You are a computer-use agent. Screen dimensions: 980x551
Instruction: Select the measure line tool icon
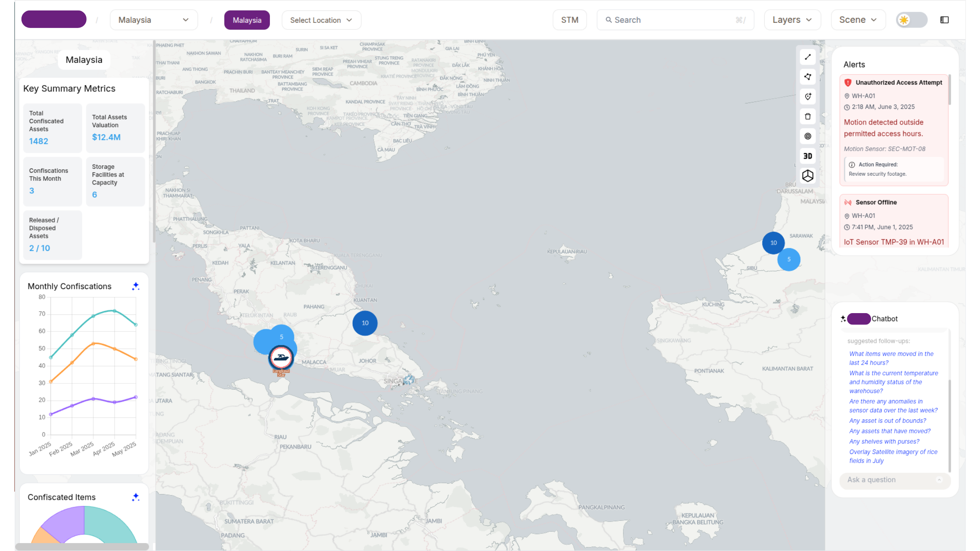808,57
